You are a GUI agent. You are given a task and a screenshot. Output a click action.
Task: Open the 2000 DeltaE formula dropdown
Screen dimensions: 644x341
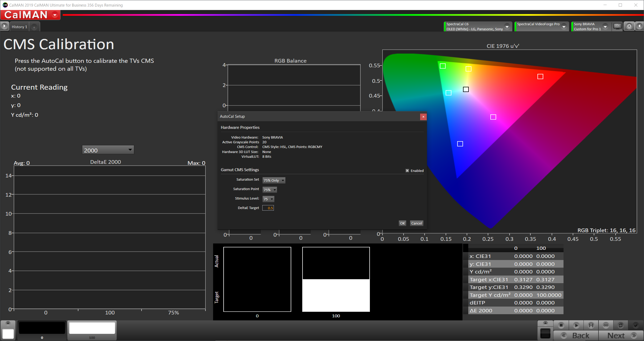coord(108,150)
